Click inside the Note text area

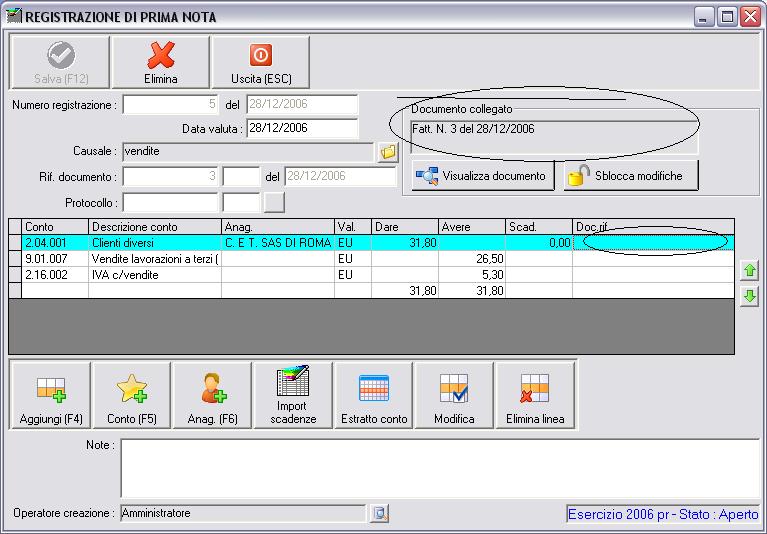click(x=440, y=468)
